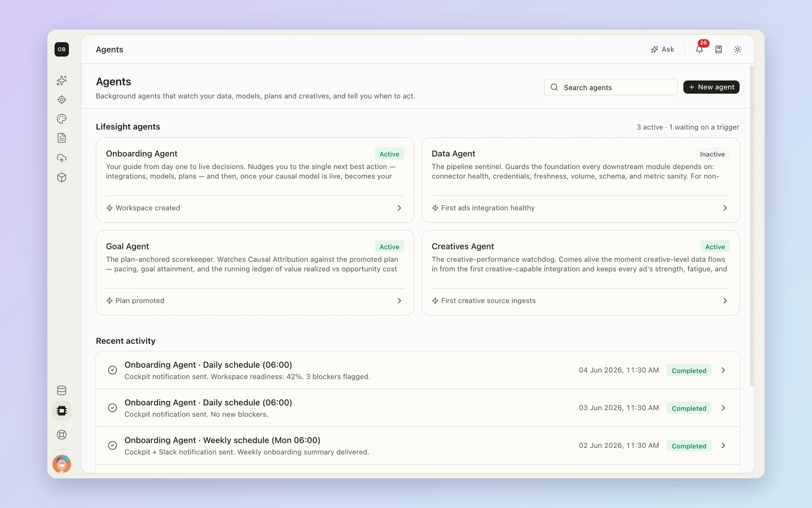This screenshot has width=812, height=508.
Task: Click the New agent button
Action: pos(711,87)
